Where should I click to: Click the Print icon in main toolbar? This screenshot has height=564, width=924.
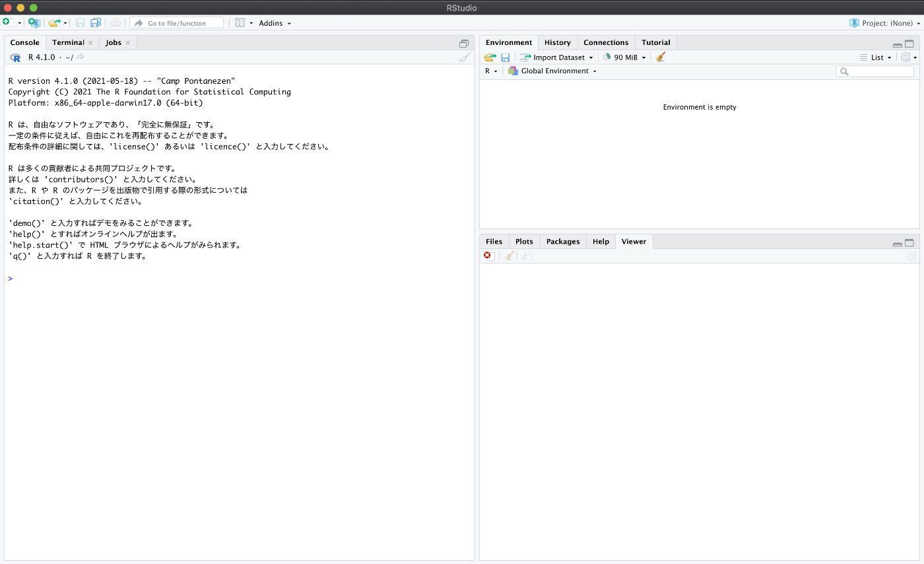coord(115,22)
